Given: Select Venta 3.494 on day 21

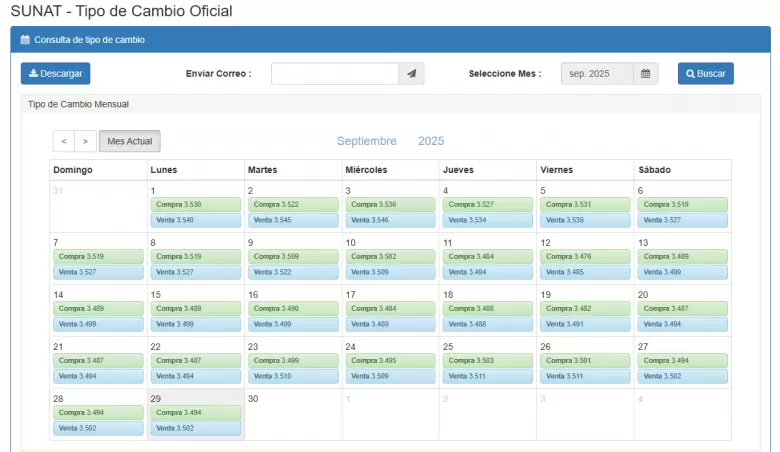Looking at the screenshot, I should point(98,376).
